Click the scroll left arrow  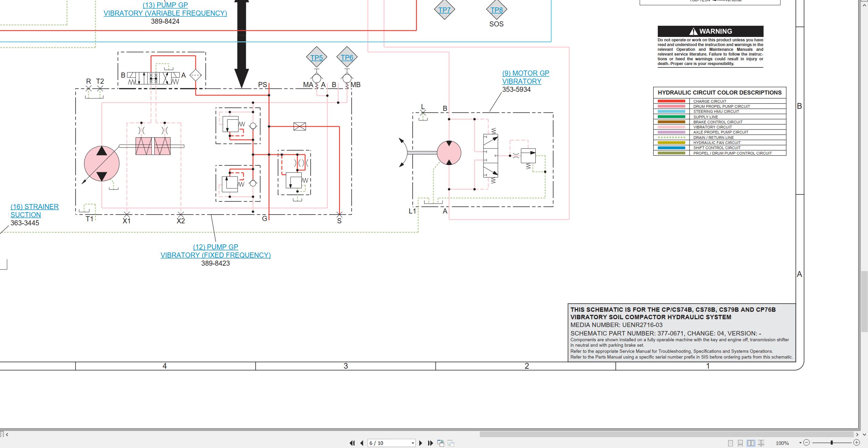(x=7, y=434)
